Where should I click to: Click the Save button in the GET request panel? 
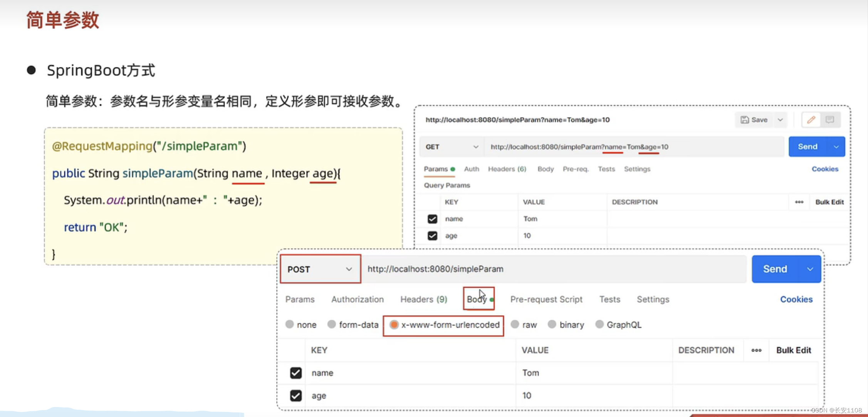pos(754,120)
